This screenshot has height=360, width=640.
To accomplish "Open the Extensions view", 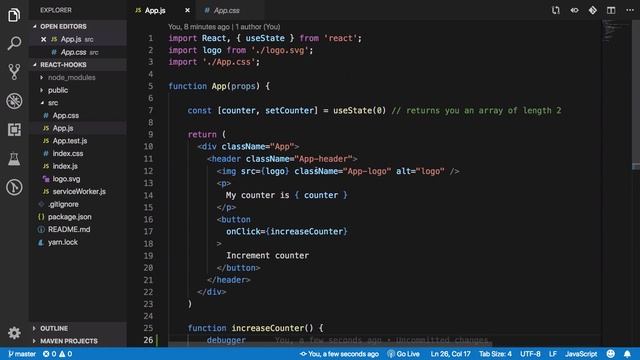I will point(14,129).
